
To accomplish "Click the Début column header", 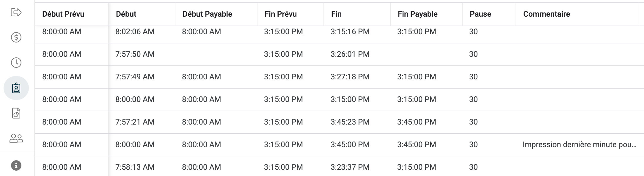I will [x=126, y=14].
